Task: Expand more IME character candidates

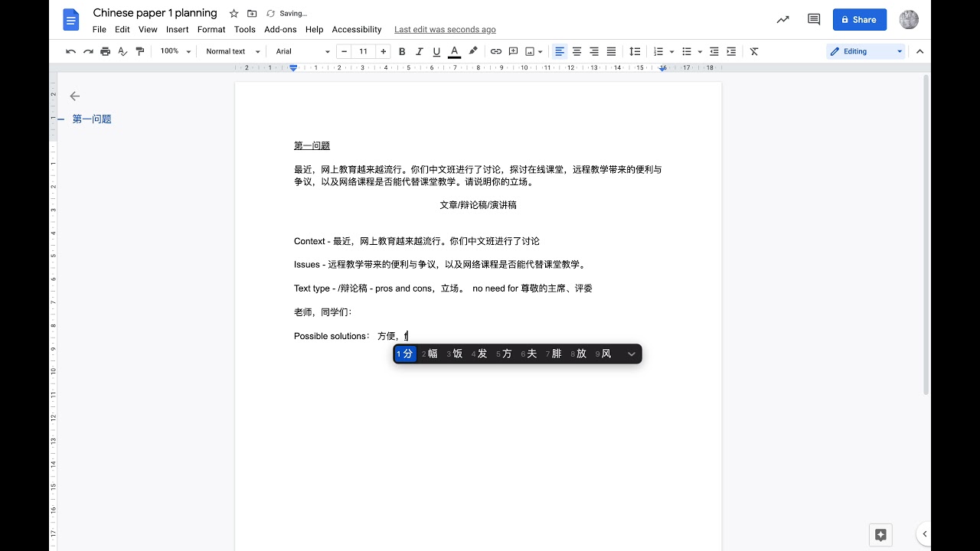Action: [x=631, y=354]
